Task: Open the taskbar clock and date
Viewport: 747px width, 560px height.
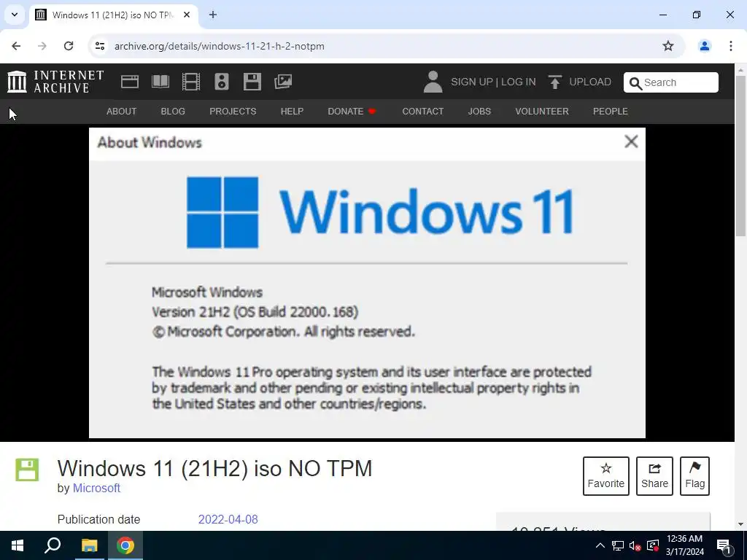Action: [x=684, y=545]
